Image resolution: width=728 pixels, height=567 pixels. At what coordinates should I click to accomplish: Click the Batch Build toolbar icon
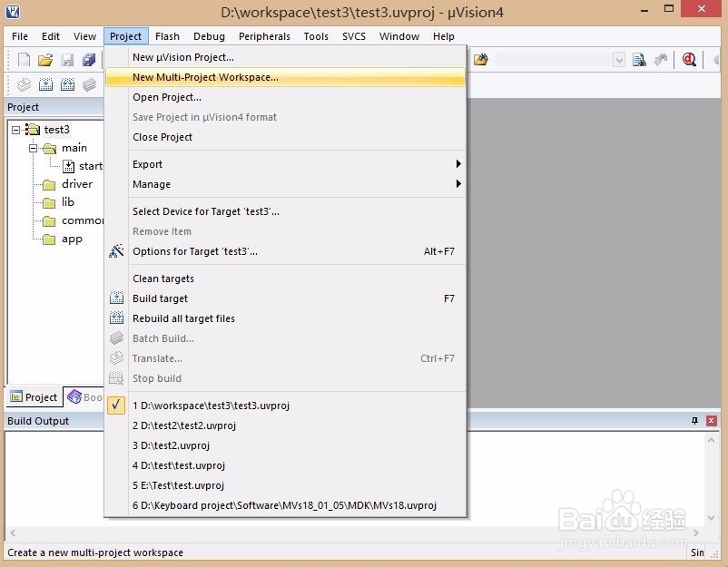point(89,84)
